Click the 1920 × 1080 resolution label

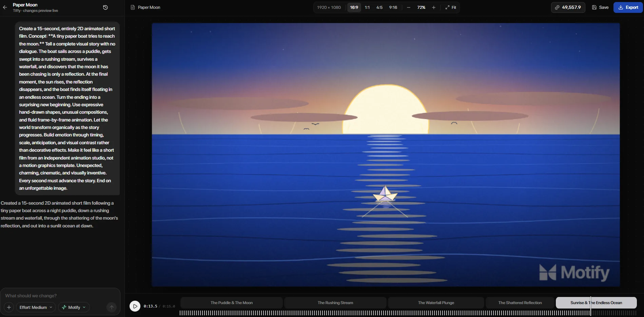click(329, 7)
